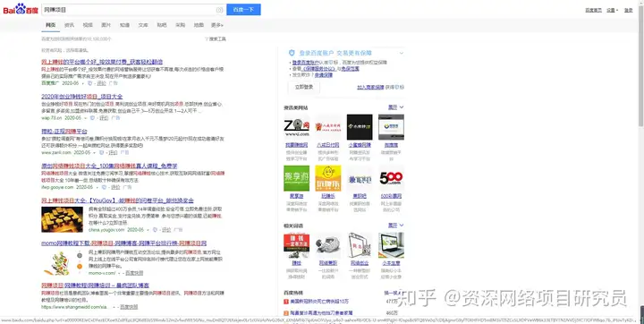644x324 pixels.
Task: Open the 设置 dropdown at top right
Action: tap(612, 10)
